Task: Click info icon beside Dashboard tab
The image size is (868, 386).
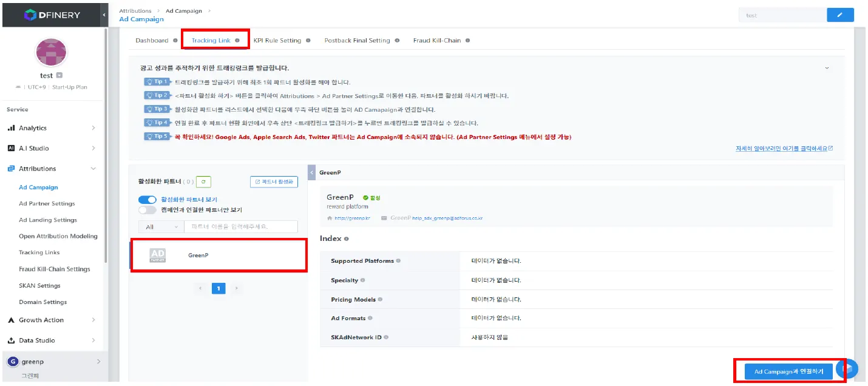Action: coord(175,41)
